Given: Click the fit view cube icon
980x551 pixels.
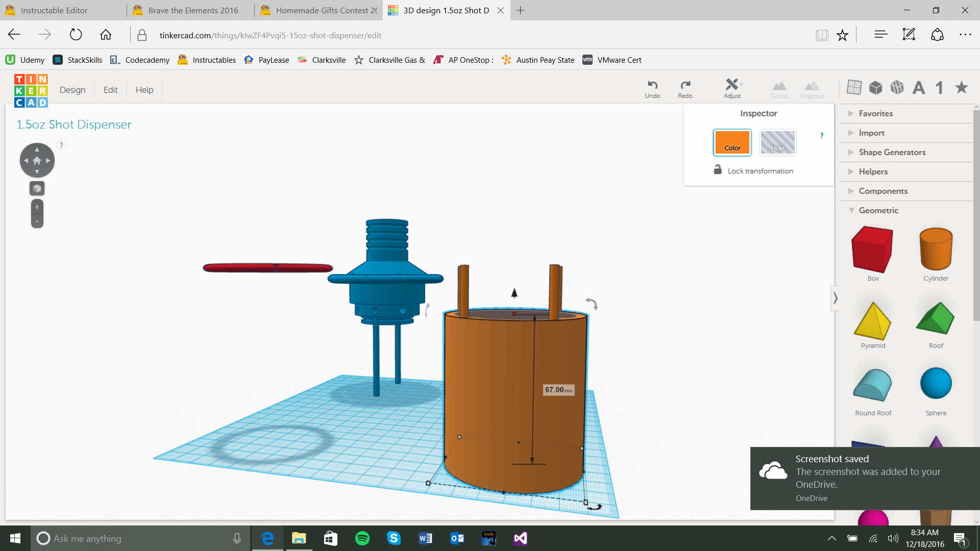Looking at the screenshot, I should click(37, 188).
